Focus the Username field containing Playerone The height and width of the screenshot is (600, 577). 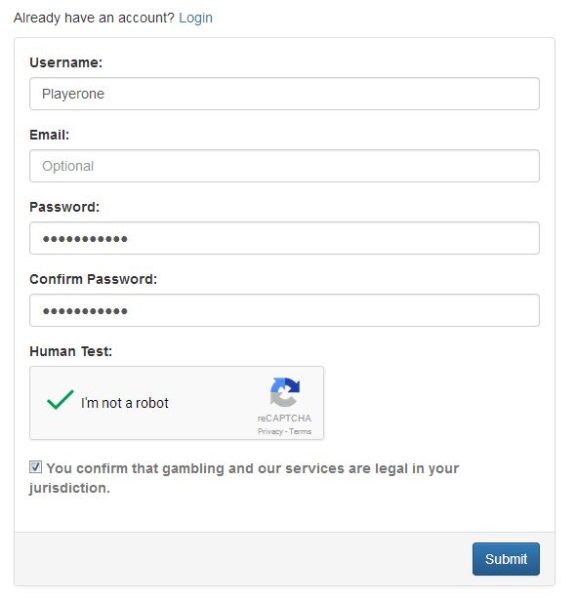point(284,94)
